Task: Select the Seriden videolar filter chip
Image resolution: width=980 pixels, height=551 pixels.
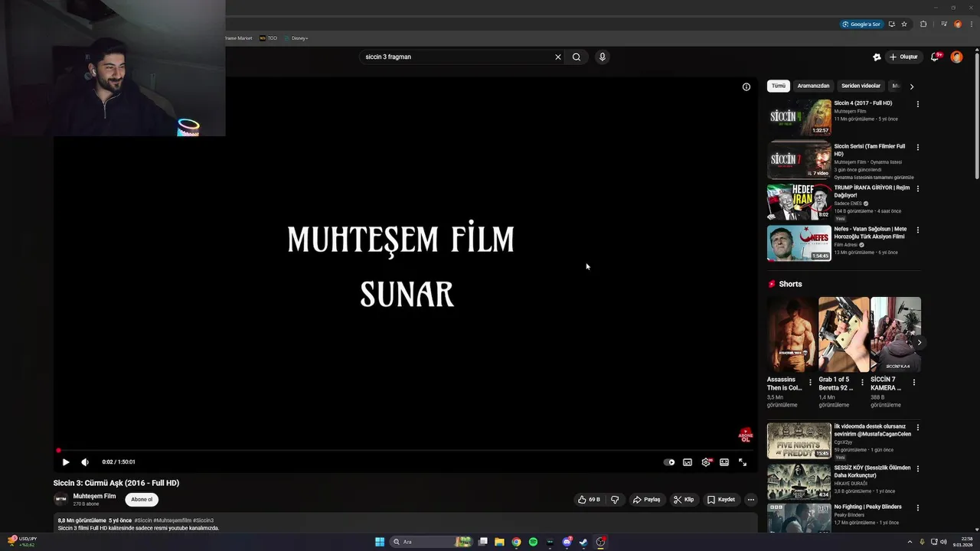Action: pyautogui.click(x=861, y=86)
